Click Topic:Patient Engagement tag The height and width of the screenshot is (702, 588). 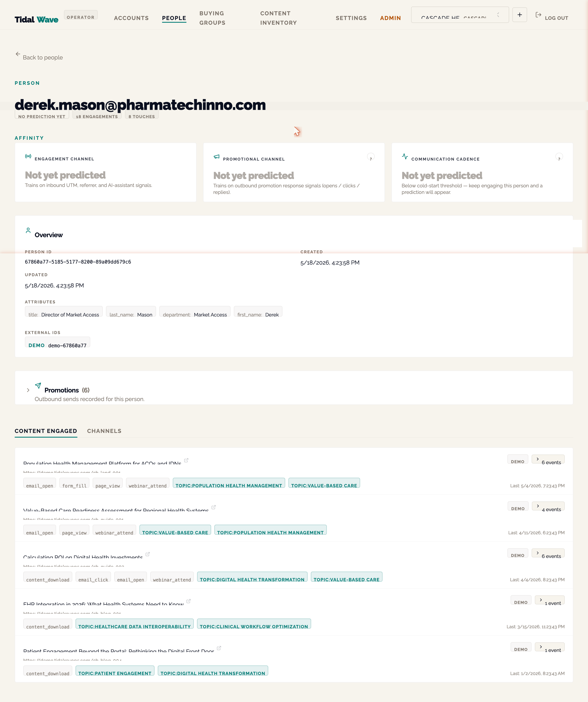tap(115, 671)
